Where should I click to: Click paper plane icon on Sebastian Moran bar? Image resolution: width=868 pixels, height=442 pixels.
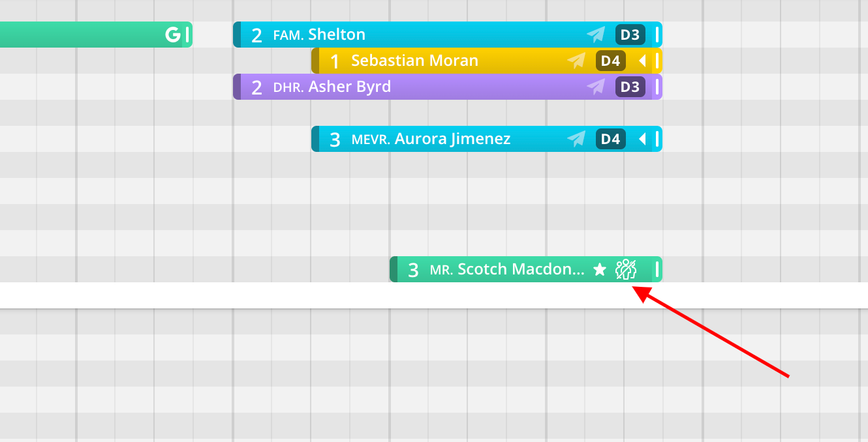pyautogui.click(x=576, y=61)
